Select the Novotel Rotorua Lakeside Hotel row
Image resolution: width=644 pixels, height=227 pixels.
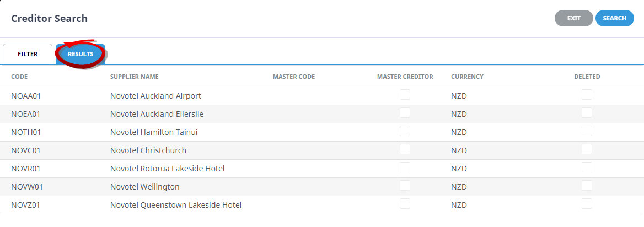pos(167,169)
